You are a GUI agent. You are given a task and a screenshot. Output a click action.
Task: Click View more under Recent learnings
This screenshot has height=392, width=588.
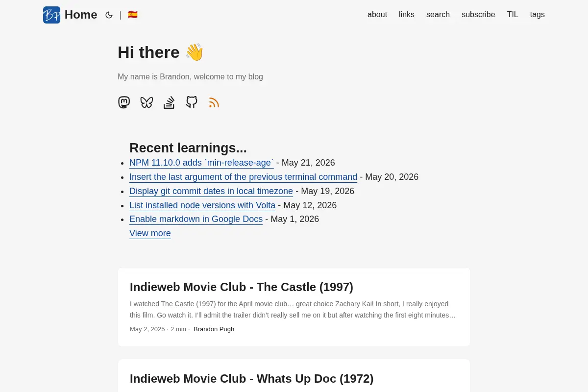pos(150,233)
